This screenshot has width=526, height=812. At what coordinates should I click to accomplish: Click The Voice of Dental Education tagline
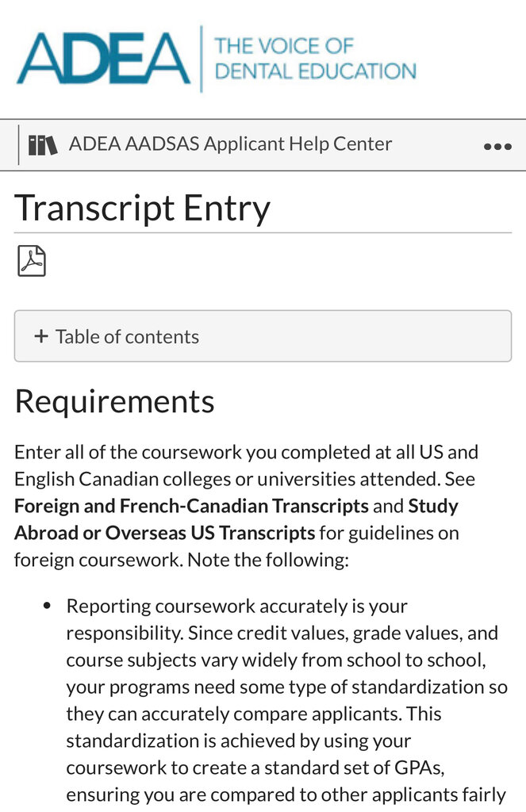coord(315,58)
